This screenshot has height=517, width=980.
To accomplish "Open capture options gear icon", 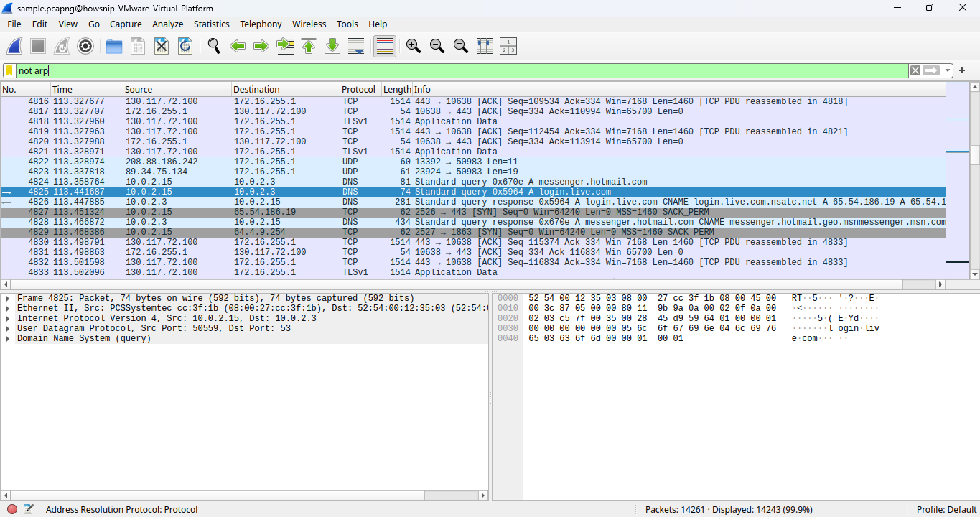I will (85, 46).
